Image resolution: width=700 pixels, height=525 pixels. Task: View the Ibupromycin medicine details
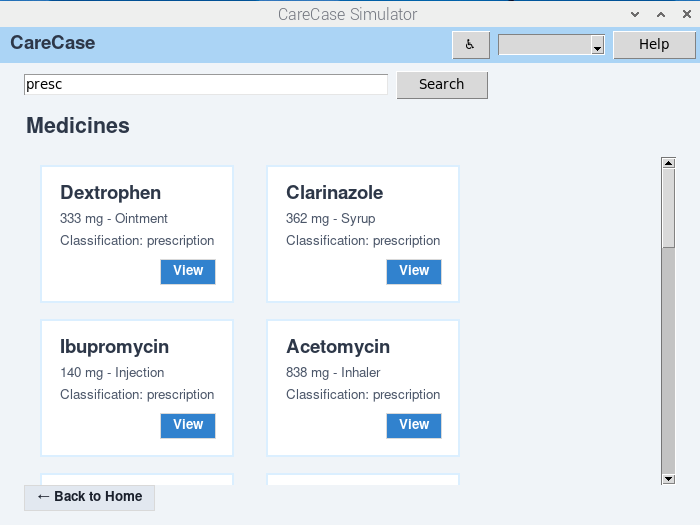(x=188, y=425)
